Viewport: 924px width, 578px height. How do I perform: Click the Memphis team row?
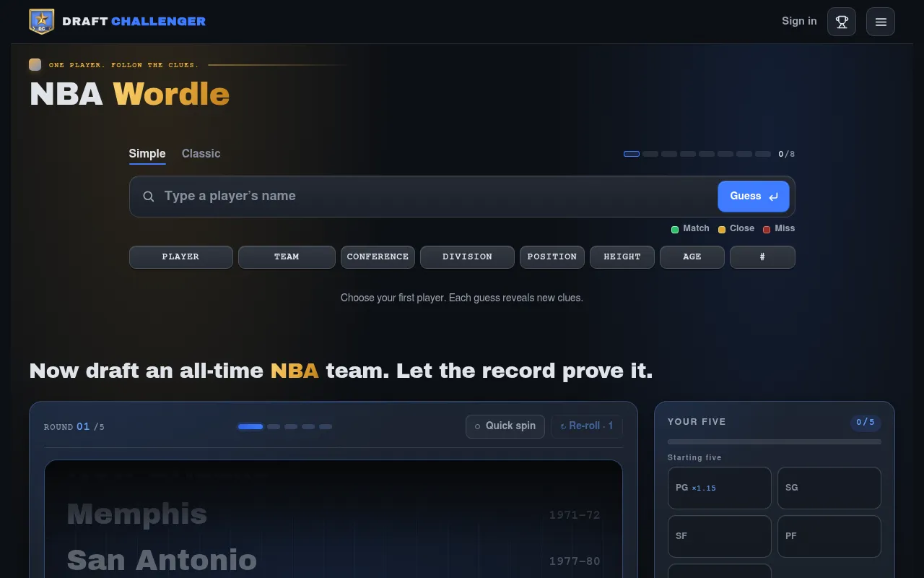pos(334,514)
